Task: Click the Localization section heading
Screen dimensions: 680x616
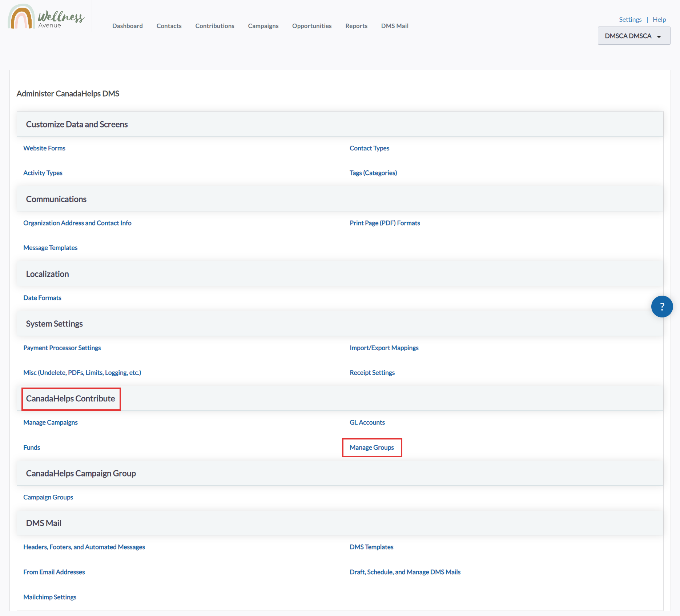Action: 47,274
